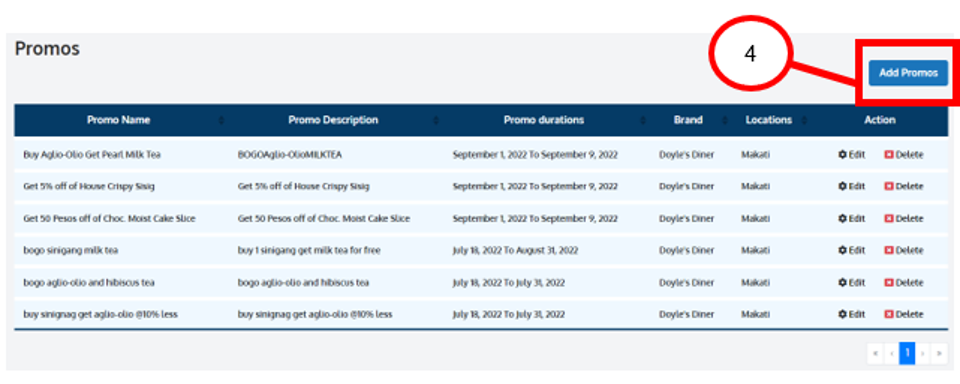960x384 pixels.
Task: Sort by Promo durations column arrows
Action: 642,121
